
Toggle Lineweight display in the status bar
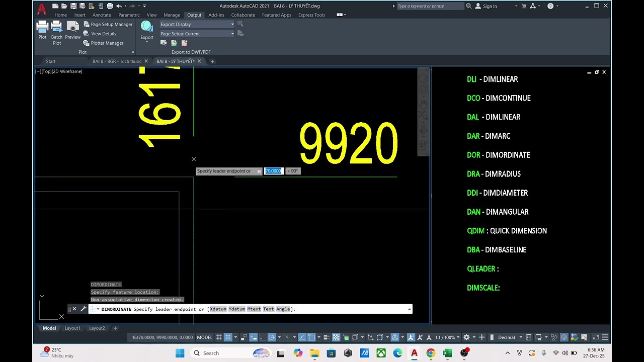327,337
